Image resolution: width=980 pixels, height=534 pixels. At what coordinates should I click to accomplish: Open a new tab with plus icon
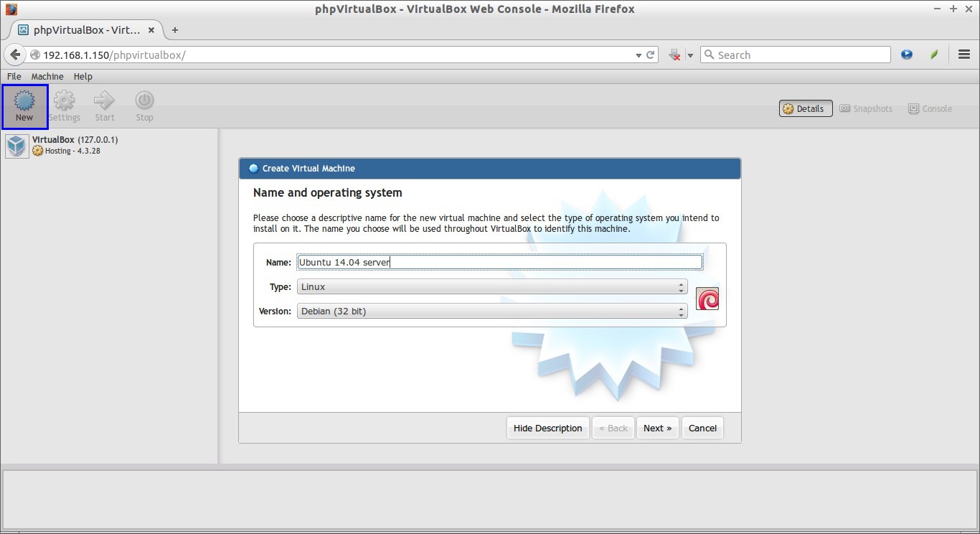pyautogui.click(x=175, y=30)
